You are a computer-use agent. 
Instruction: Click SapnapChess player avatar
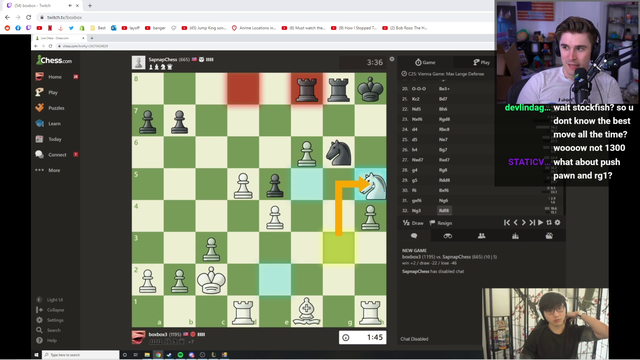pos(139,62)
